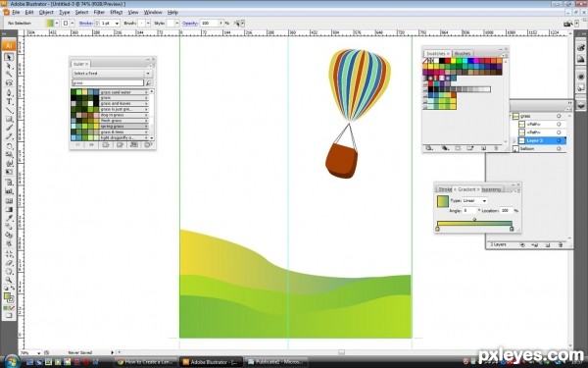This screenshot has height=368, width=588.
Task: Select the Column Graph tool
Action: point(9,191)
